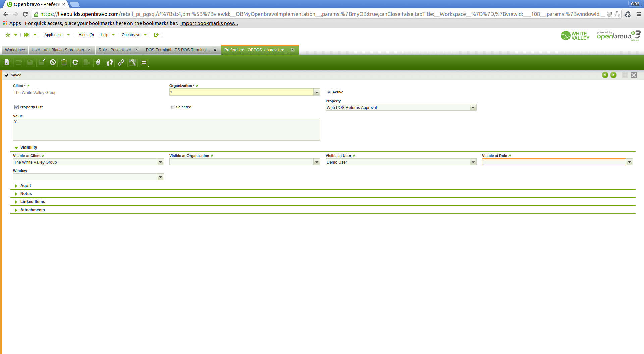Open the Chrome hamburger menu
This screenshot has height=354, width=644.
pos(639,14)
